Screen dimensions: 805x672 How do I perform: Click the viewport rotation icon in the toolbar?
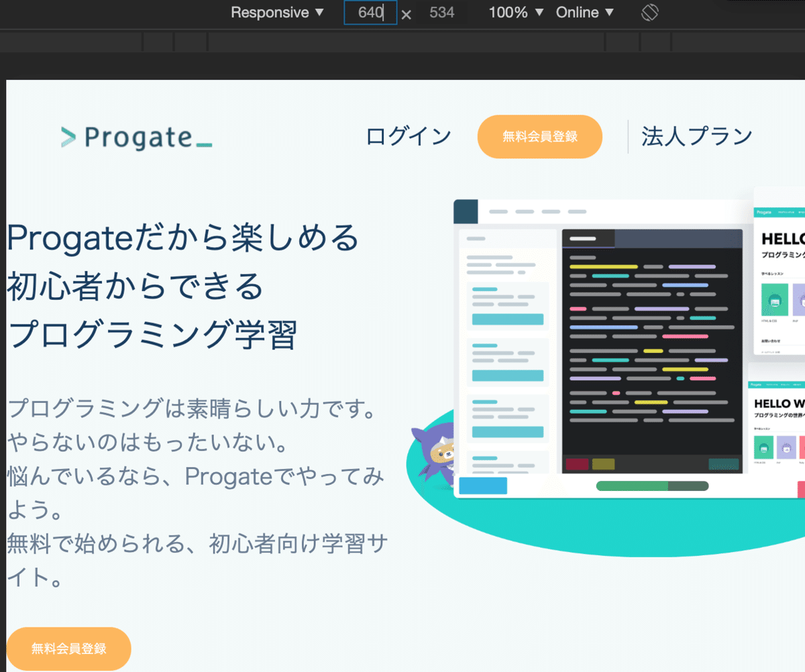pyautogui.click(x=649, y=12)
